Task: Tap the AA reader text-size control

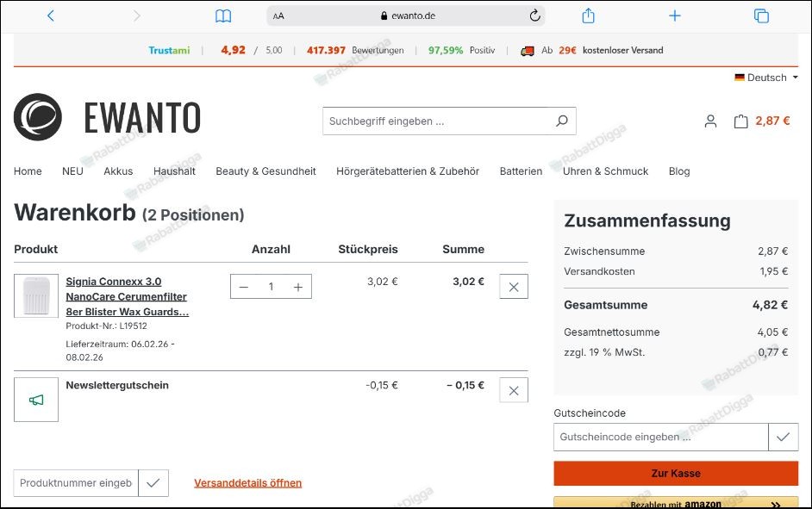Action: pos(278,16)
